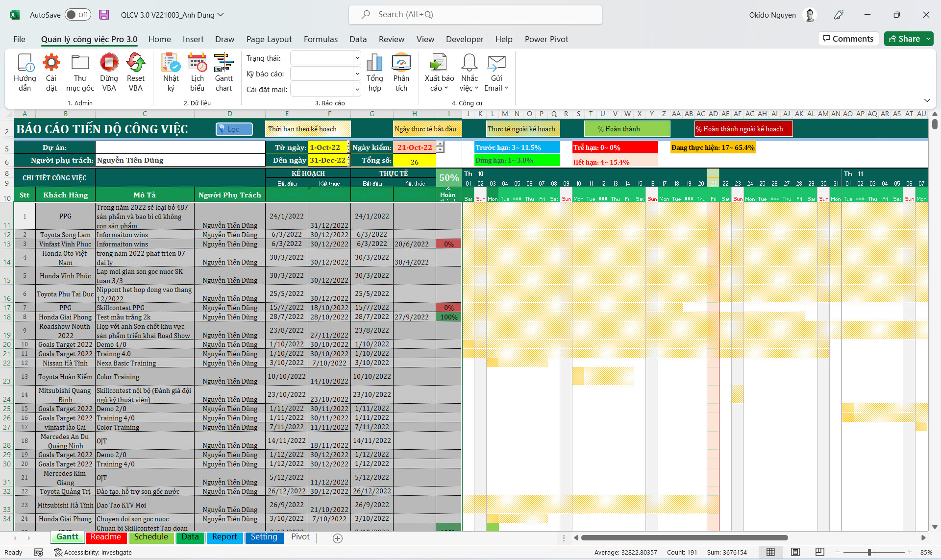Click the Lịch biểu calendar icon

point(197,72)
